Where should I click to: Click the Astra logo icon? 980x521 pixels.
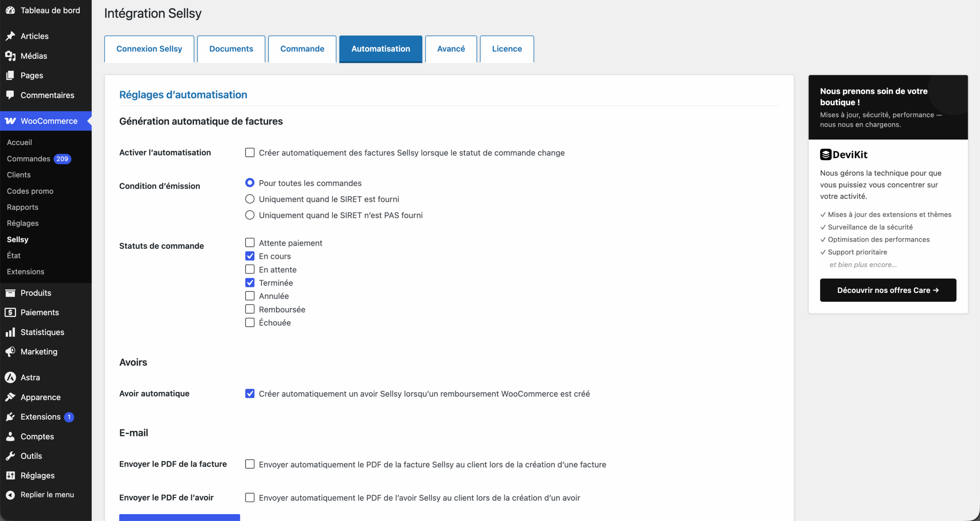point(10,377)
